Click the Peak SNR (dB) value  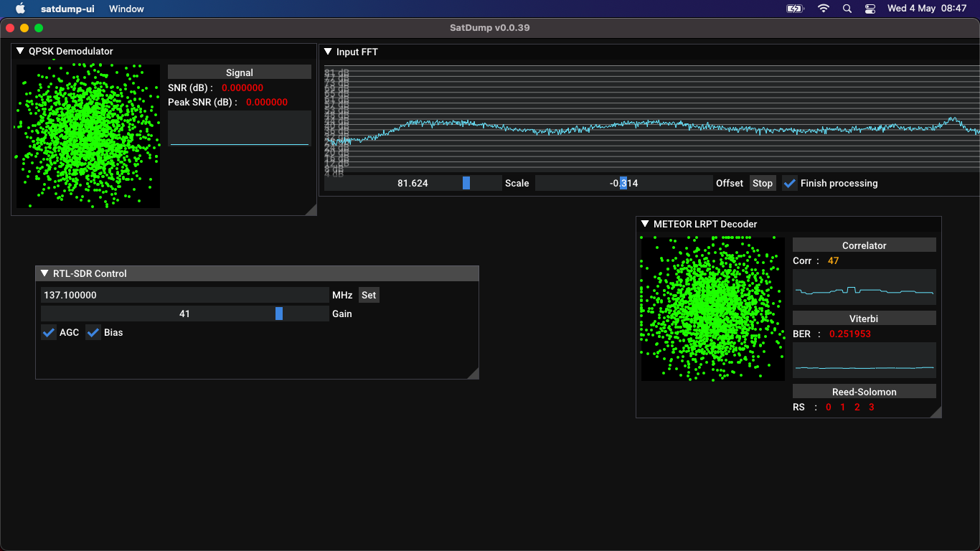point(267,102)
